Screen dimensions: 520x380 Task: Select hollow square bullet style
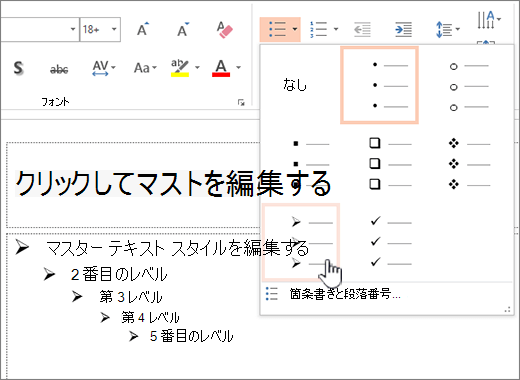(390, 163)
